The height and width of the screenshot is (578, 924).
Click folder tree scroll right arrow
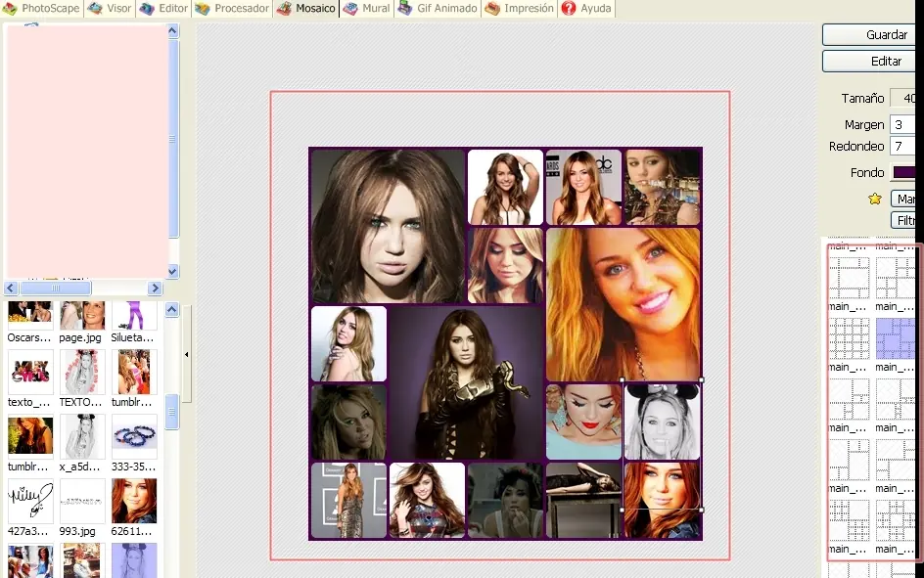click(155, 288)
